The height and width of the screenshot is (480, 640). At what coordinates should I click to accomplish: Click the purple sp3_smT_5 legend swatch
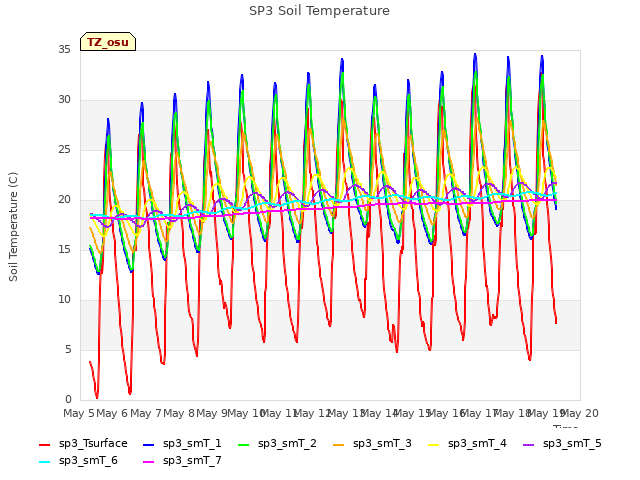pyautogui.click(x=529, y=444)
